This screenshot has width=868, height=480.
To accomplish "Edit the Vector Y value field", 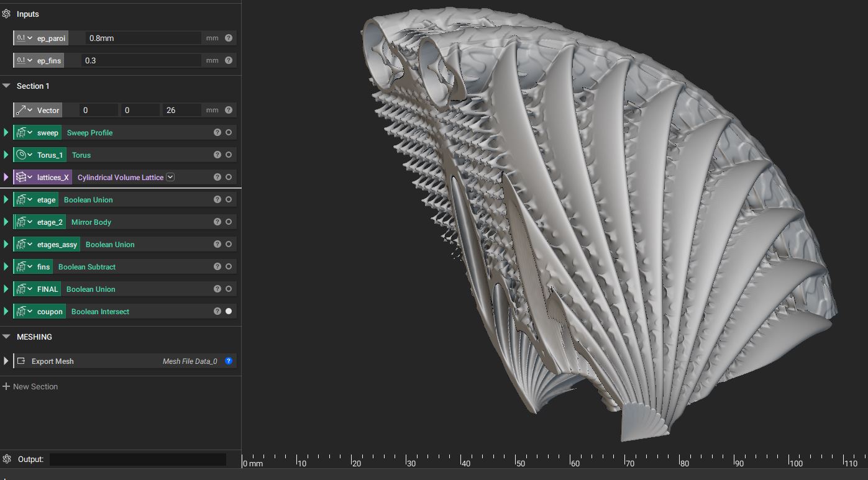I will click(140, 110).
